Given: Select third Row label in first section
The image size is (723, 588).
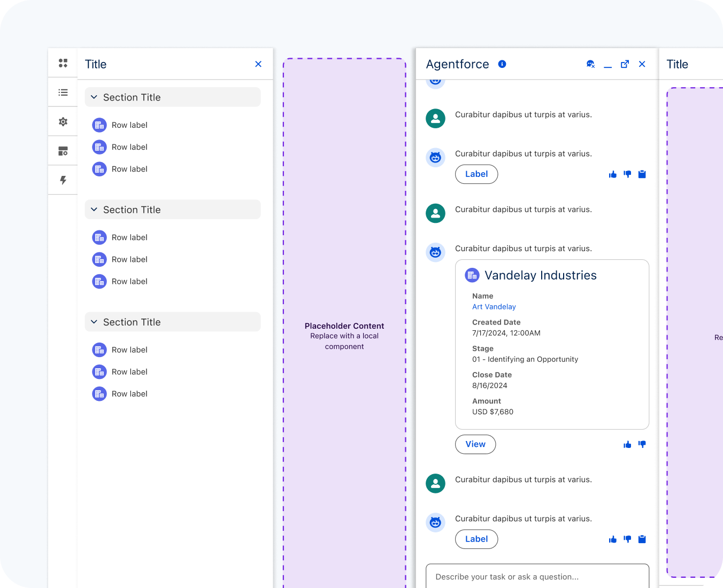Looking at the screenshot, I should pyautogui.click(x=129, y=169).
